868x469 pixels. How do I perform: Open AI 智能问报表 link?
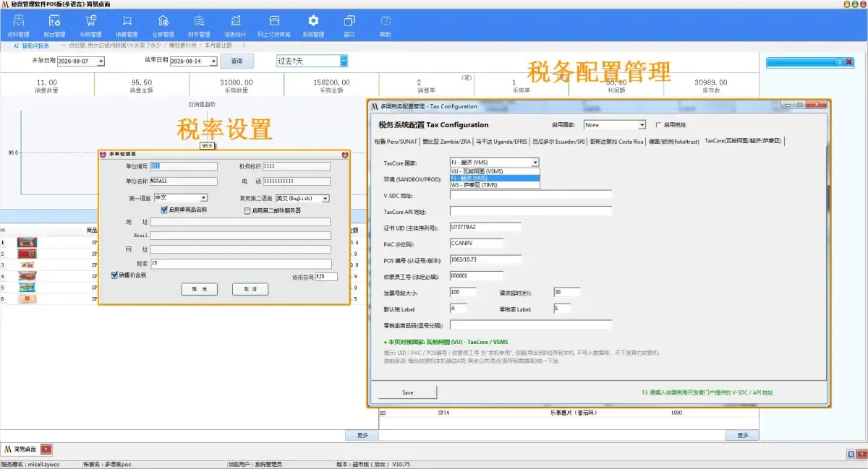pyautogui.click(x=32, y=46)
